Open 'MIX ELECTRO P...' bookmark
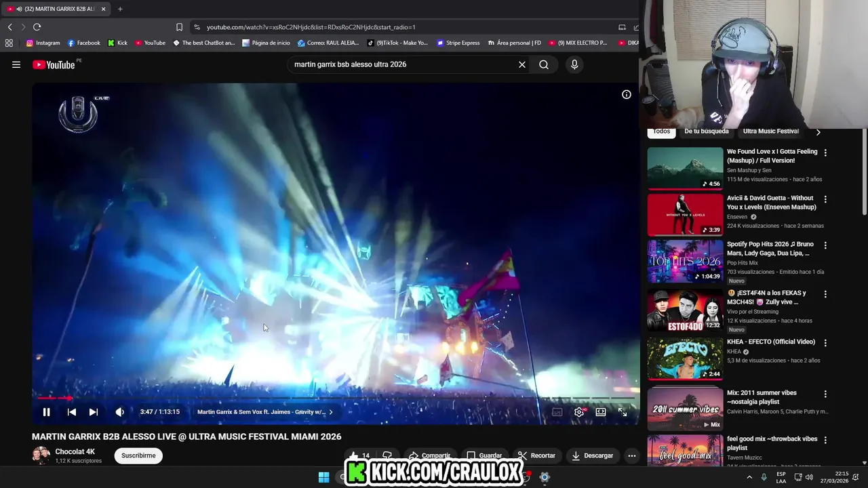The height and width of the screenshot is (488, 868). point(578,43)
